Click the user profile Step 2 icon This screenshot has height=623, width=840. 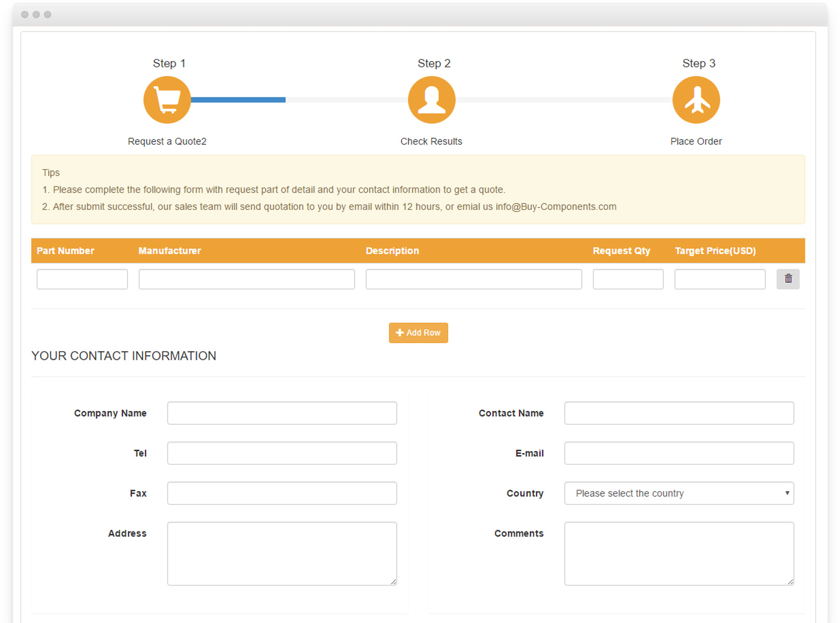pyautogui.click(x=431, y=100)
